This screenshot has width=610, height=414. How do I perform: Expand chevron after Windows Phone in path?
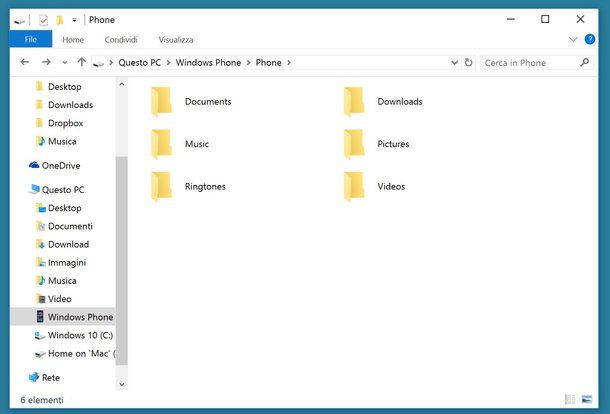point(248,63)
